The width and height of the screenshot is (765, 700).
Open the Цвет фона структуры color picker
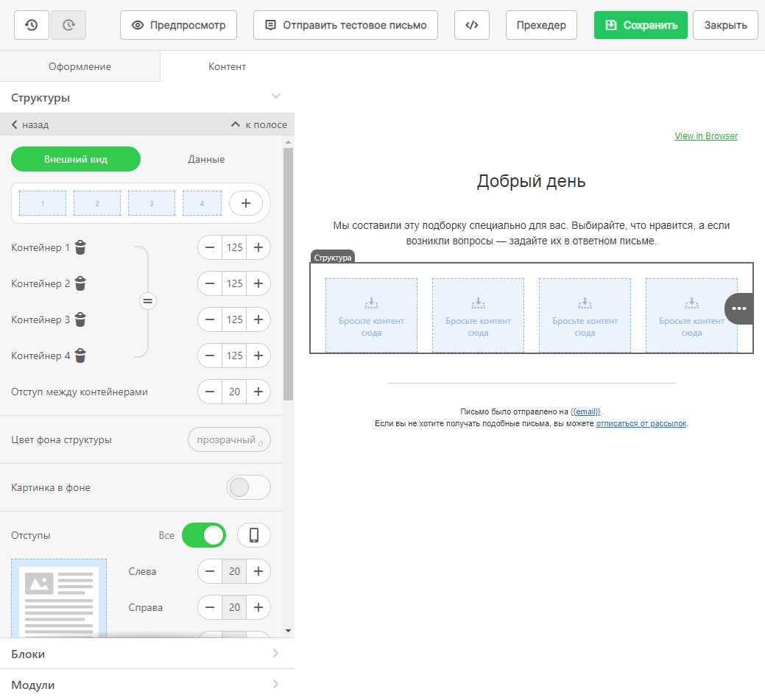[229, 439]
